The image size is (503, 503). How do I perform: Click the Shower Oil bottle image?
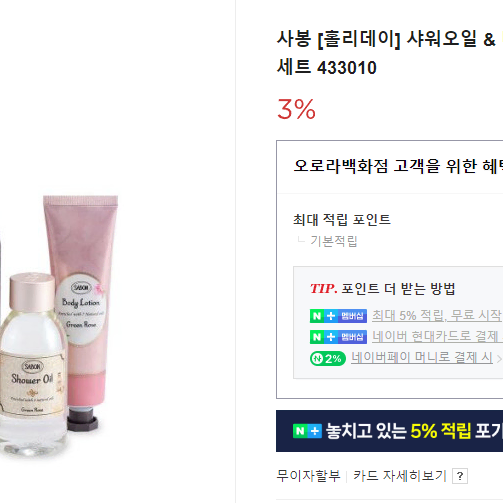33,363
